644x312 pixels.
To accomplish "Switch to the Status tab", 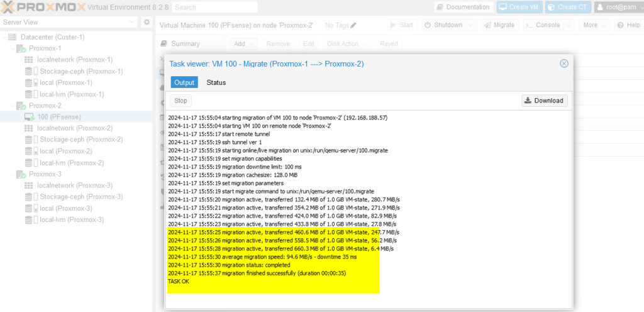I will click(216, 82).
